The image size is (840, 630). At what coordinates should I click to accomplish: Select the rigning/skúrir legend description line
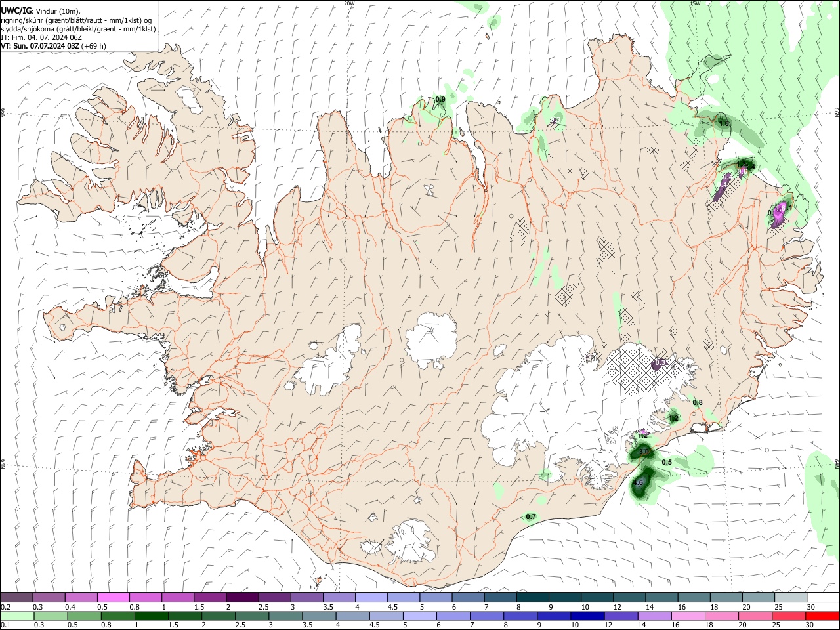coord(77,20)
